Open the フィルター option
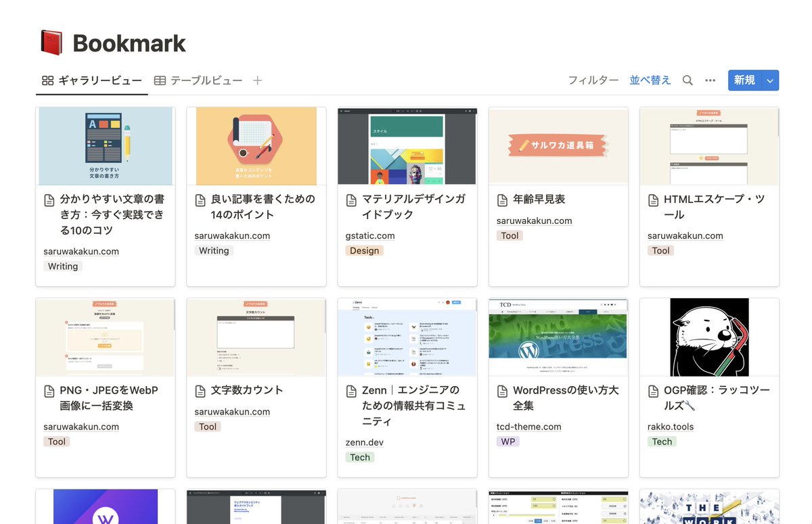The height and width of the screenshot is (524, 812). tap(593, 80)
